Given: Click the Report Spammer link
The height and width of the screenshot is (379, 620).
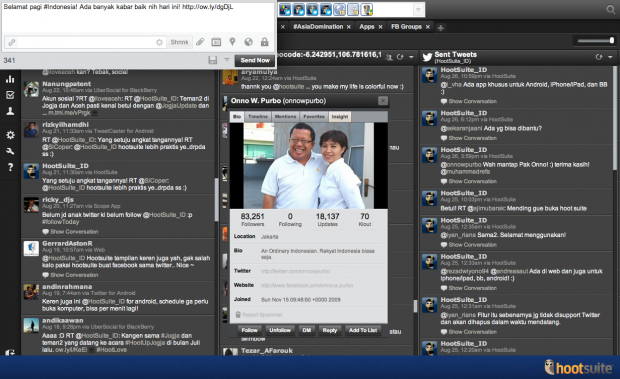Looking at the screenshot, I should click(262, 315).
